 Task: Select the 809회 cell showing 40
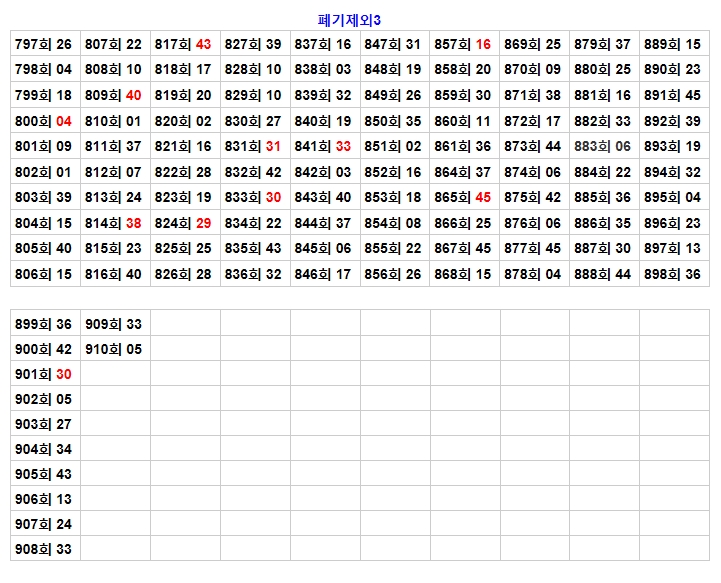(x=114, y=95)
